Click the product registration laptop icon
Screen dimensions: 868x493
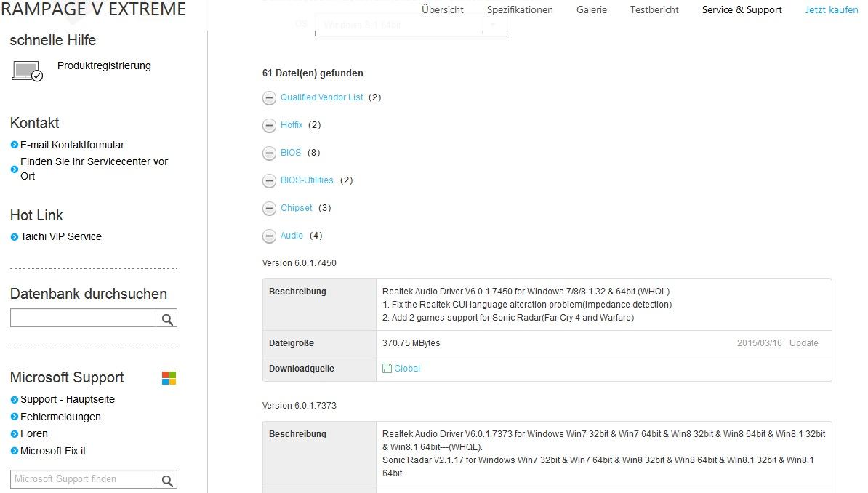(x=27, y=71)
